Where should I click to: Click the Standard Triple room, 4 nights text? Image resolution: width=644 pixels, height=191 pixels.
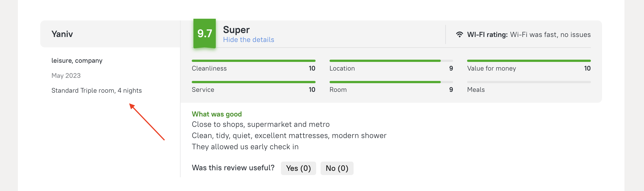[x=96, y=90]
